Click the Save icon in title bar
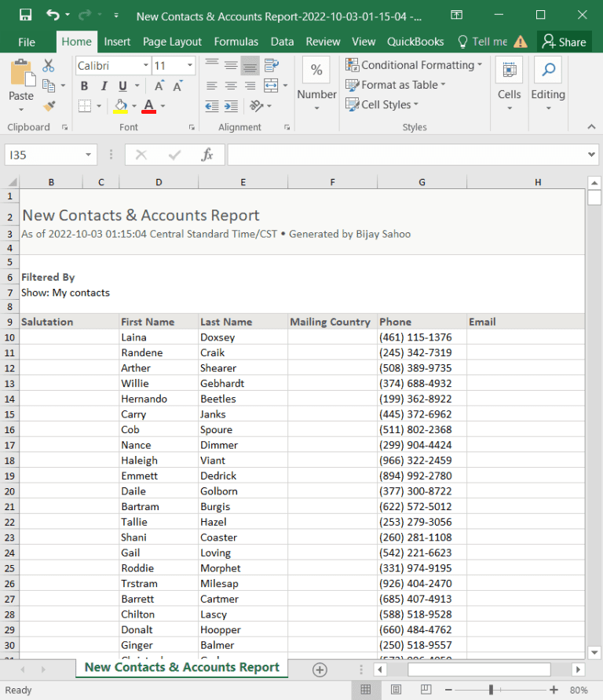Viewport: 603px width, 700px height. pyautogui.click(x=25, y=15)
